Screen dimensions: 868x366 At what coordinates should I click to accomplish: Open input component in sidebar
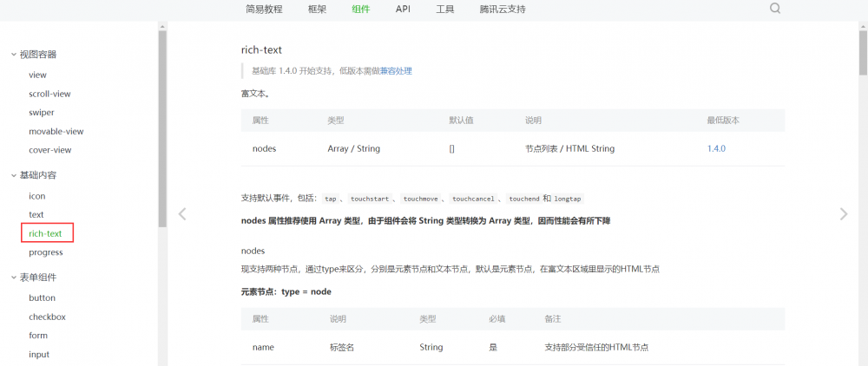click(x=39, y=355)
